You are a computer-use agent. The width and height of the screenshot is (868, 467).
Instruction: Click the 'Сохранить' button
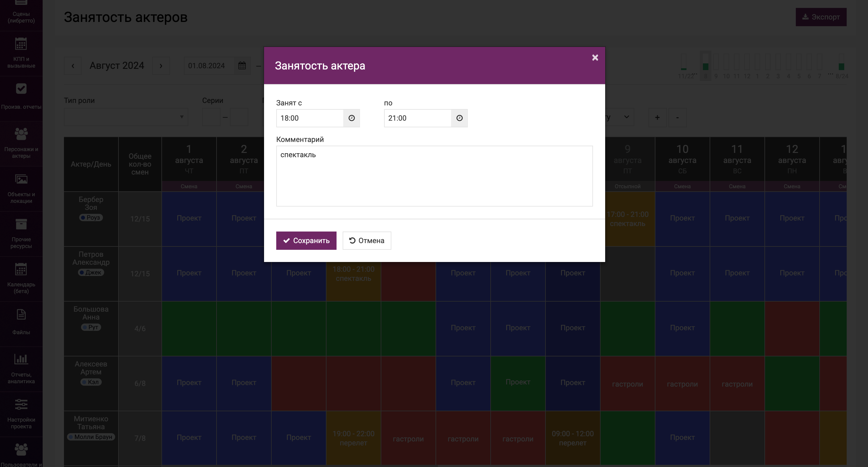[x=306, y=241]
